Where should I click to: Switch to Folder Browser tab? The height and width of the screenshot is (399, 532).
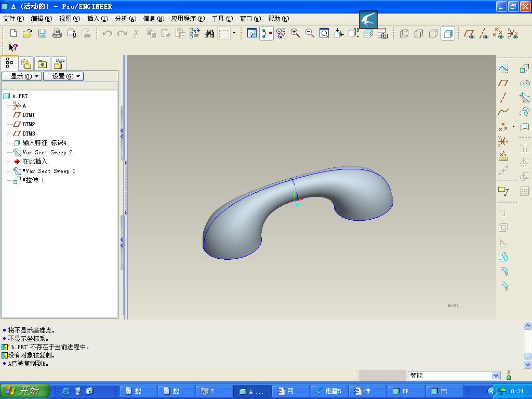pyautogui.click(x=26, y=63)
